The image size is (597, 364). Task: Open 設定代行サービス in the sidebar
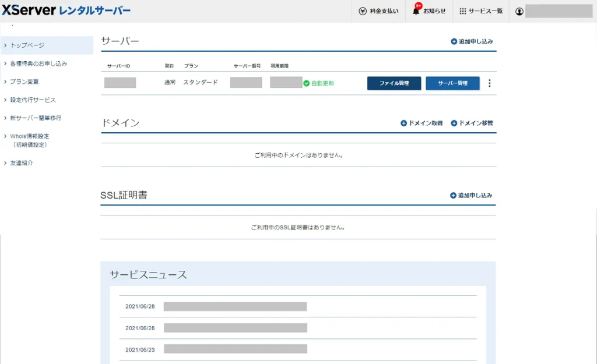tap(33, 100)
